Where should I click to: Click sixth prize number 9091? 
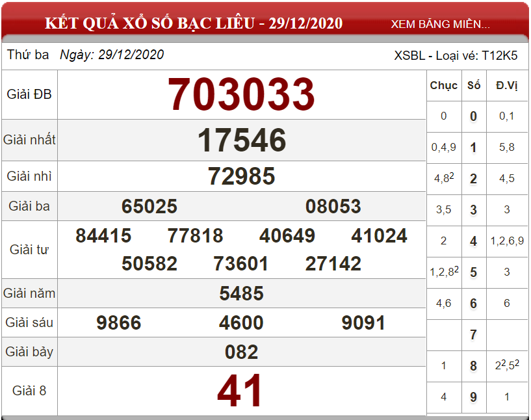point(363,322)
